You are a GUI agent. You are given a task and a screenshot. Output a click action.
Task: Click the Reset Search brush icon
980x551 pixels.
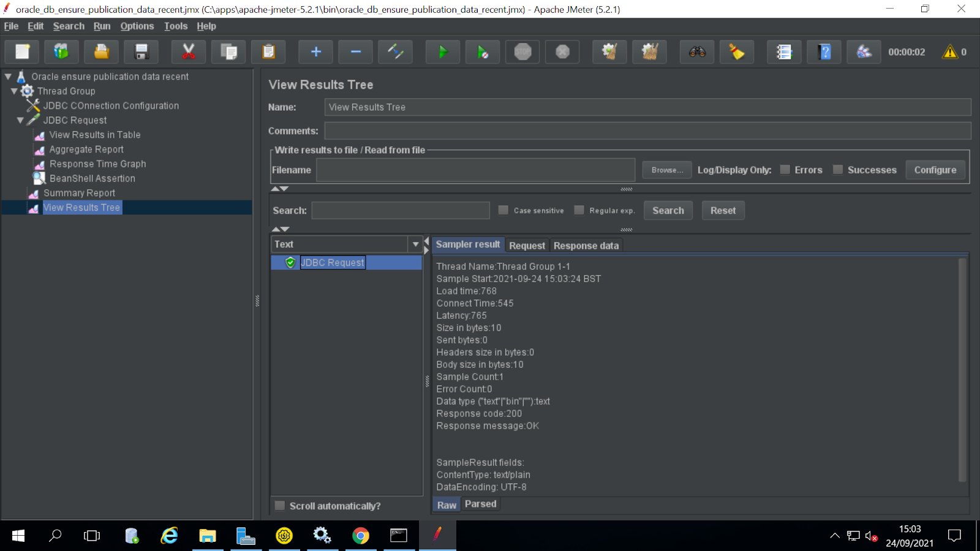click(737, 52)
